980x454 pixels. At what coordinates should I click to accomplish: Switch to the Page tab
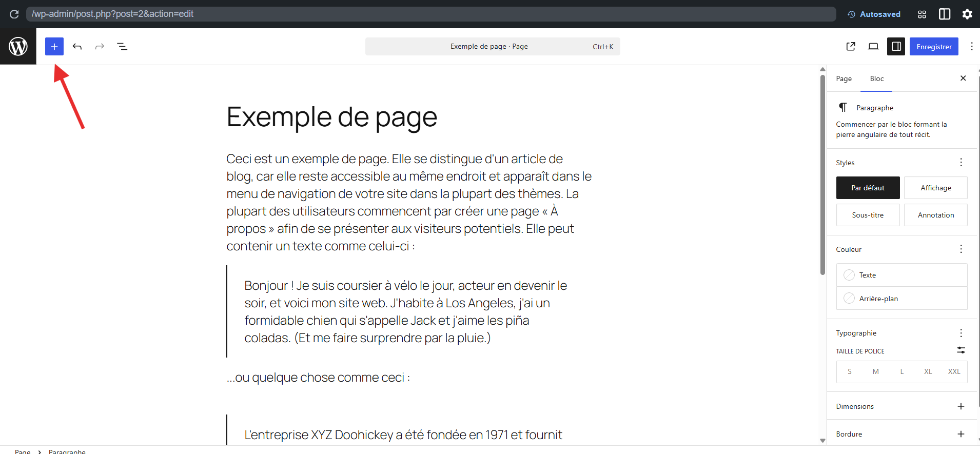(x=844, y=78)
